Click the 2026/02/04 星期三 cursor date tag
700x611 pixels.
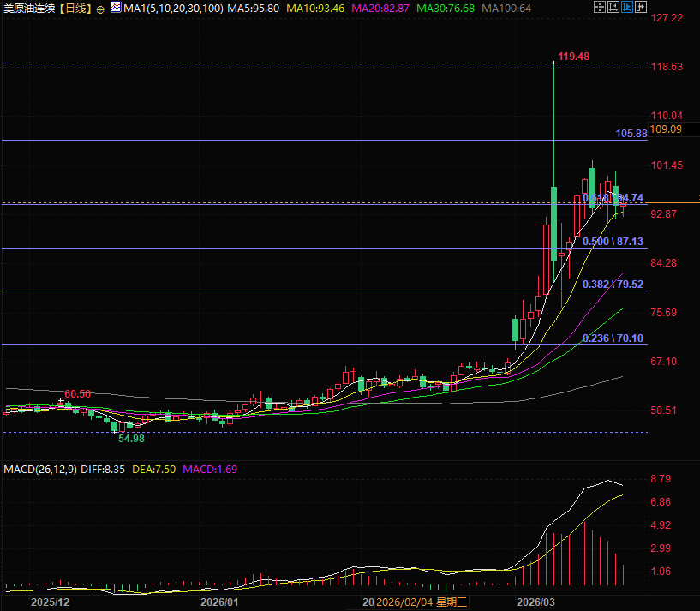coord(422,602)
